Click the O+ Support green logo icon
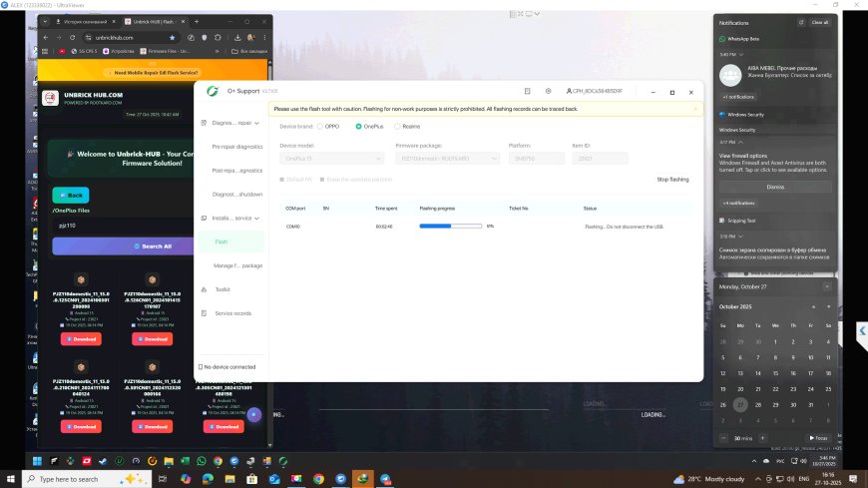 coord(213,91)
